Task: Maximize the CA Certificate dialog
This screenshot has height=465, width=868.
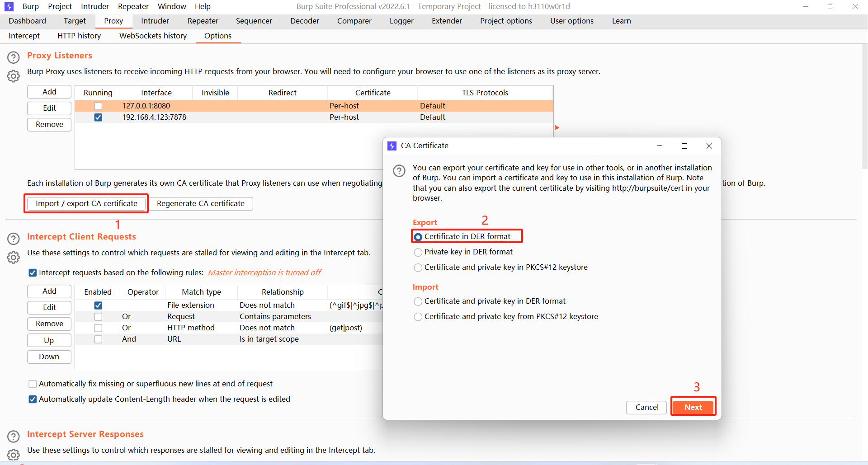Action: 684,146
